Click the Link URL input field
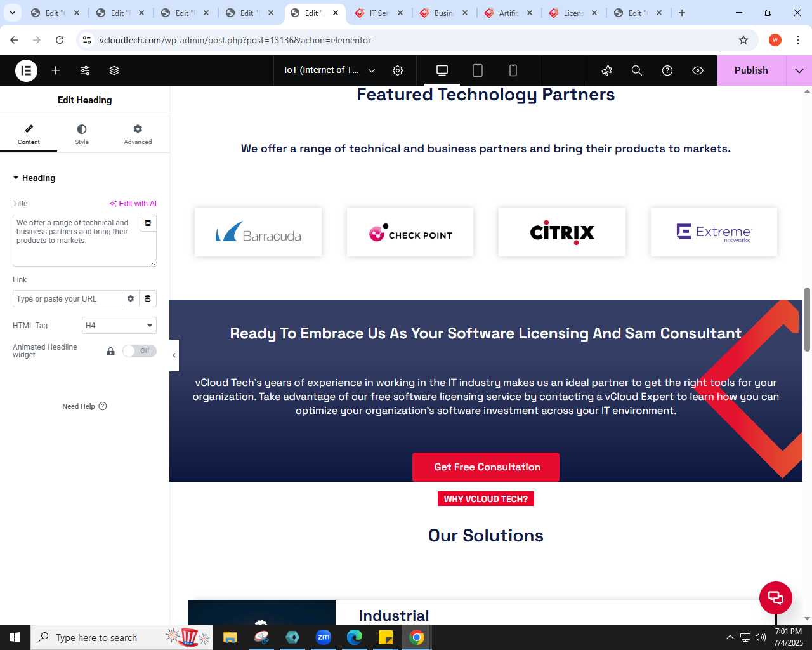The image size is (812, 650). tap(67, 298)
